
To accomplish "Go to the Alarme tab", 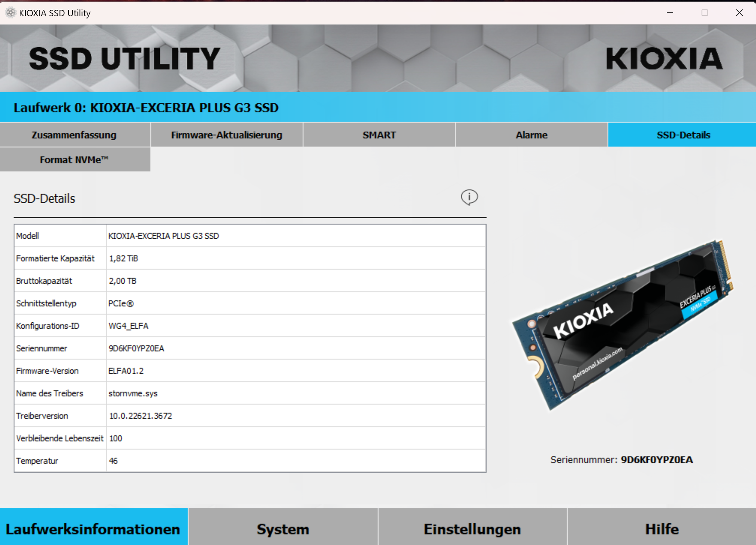I will point(531,135).
